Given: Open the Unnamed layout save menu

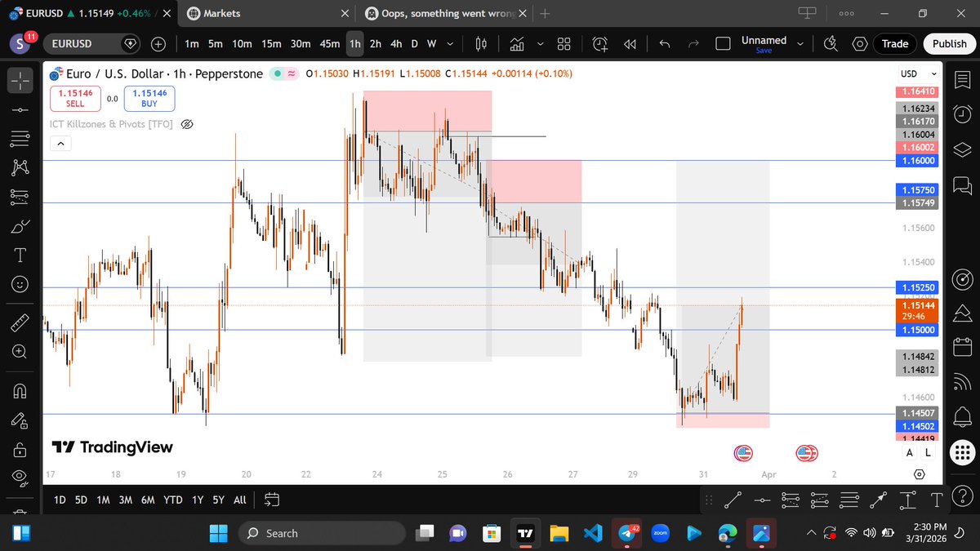Looking at the screenshot, I should [764, 44].
